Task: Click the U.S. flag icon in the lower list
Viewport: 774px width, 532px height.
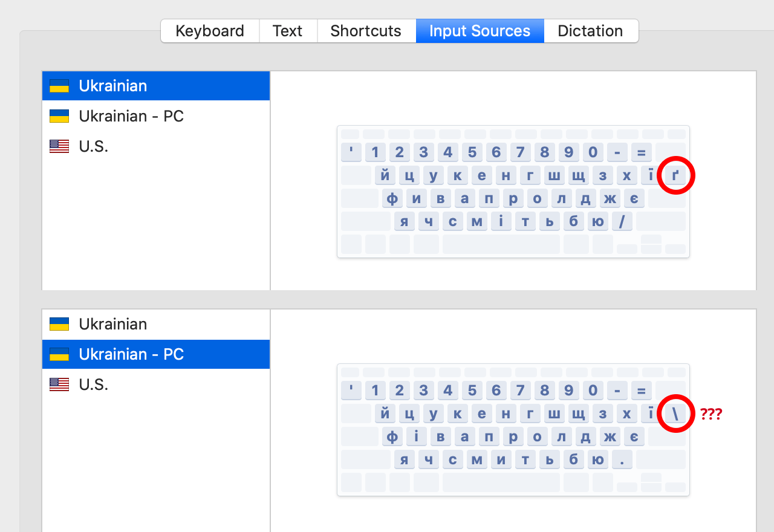Action: (59, 384)
